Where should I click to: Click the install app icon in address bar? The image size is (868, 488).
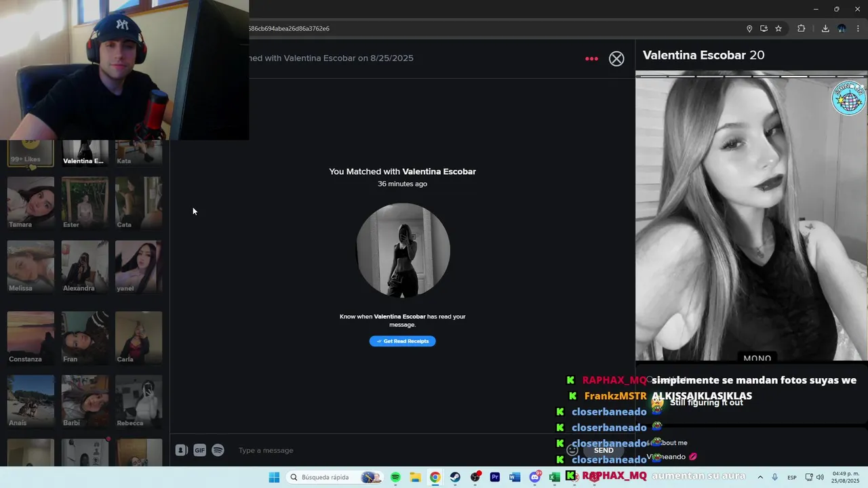tap(764, 28)
